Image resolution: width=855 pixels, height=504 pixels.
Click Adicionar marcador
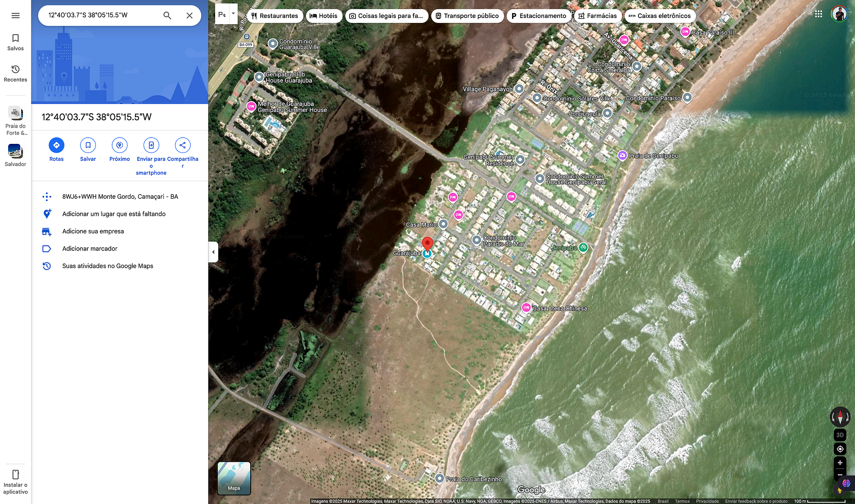pos(90,249)
